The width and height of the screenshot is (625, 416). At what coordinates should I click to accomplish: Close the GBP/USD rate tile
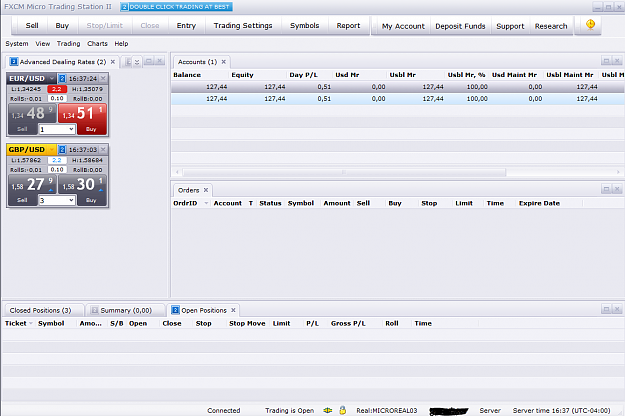point(103,149)
